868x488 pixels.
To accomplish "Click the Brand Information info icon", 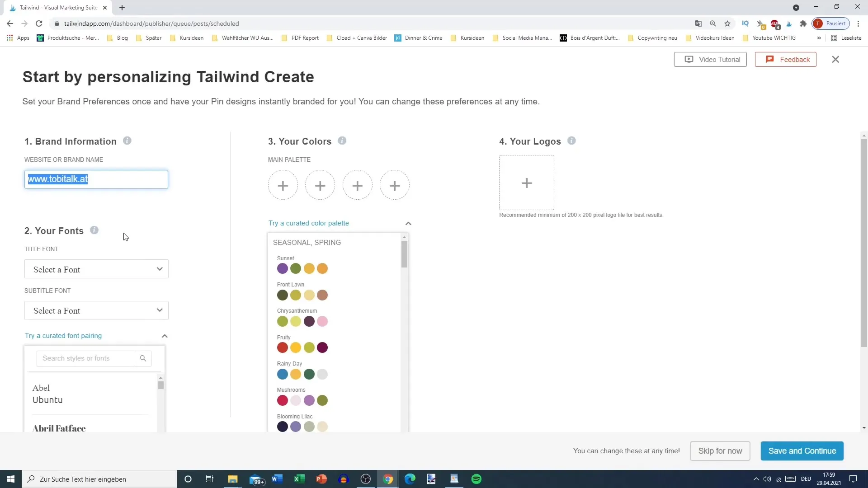I will [x=127, y=141].
